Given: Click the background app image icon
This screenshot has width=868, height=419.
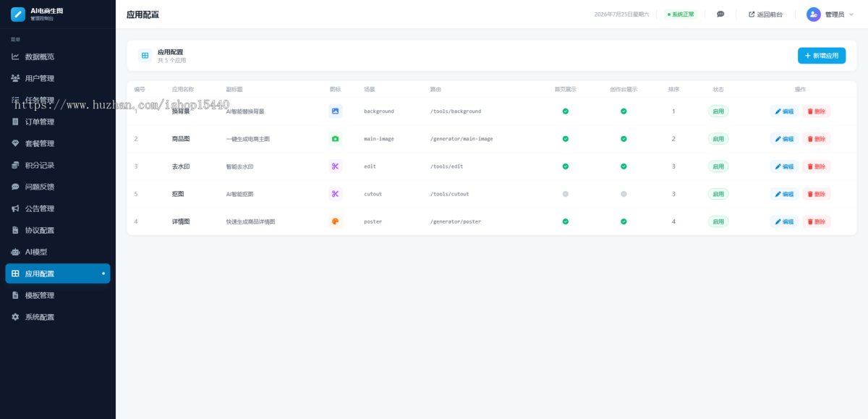Looking at the screenshot, I should (x=335, y=111).
